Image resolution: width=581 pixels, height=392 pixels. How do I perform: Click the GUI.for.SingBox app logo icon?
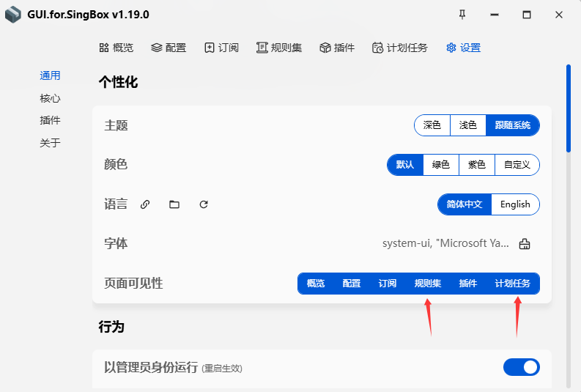(x=13, y=15)
